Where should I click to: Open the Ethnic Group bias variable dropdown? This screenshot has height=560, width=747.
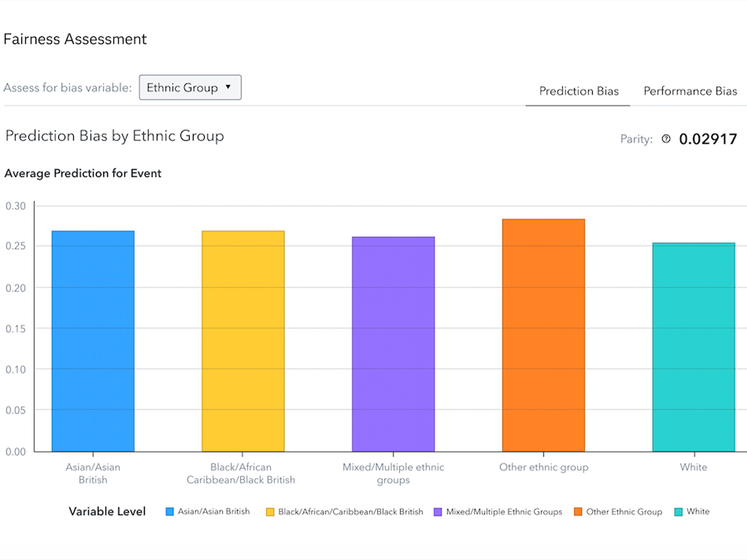190,88
